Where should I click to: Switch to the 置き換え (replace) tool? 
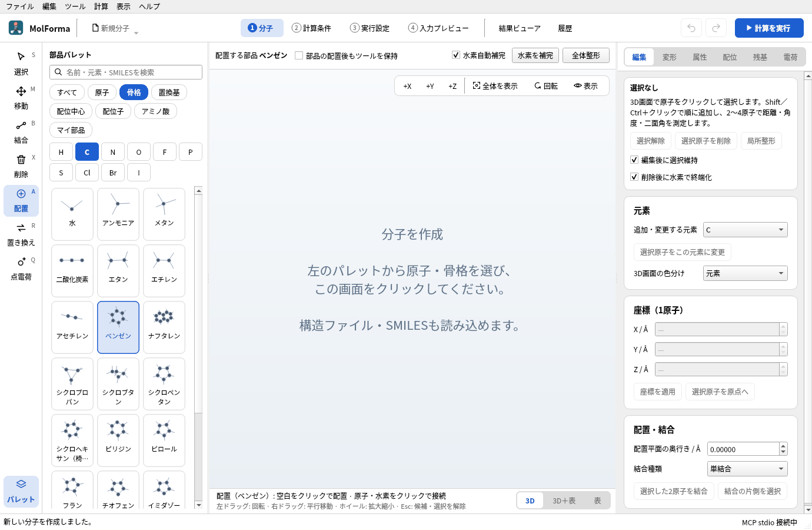coord(21,234)
